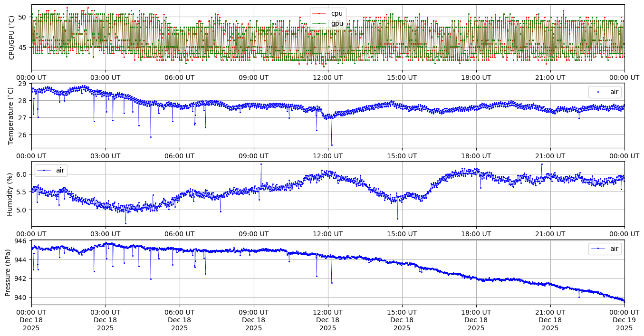Select the CPU/GPU (°C) y-axis label
The image size is (644, 336).
(11, 38)
